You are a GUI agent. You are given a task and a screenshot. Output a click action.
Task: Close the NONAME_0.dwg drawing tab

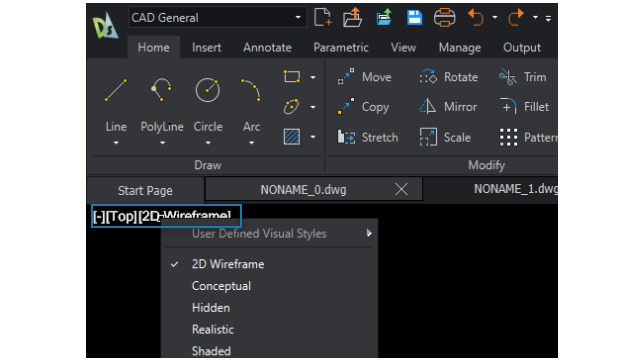(x=402, y=189)
